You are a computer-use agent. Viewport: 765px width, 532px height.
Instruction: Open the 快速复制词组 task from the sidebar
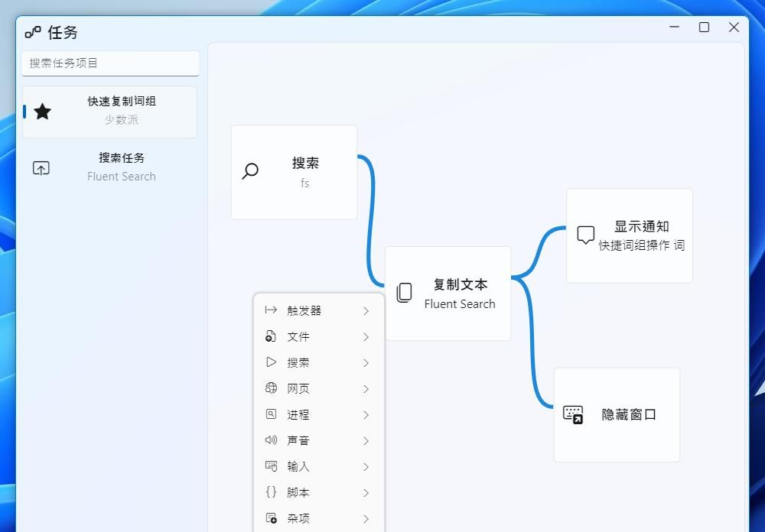(111, 112)
